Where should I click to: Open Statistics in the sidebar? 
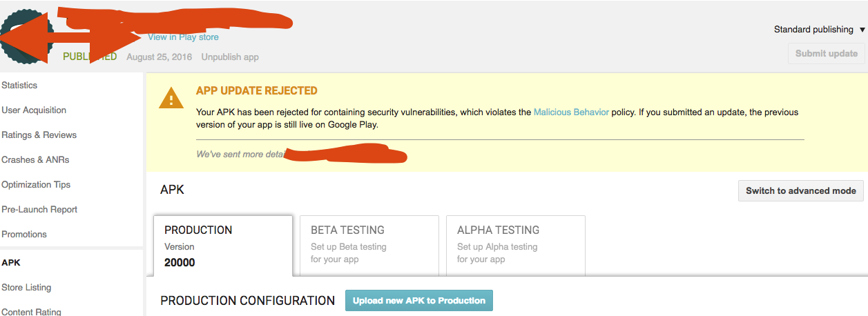19,86
